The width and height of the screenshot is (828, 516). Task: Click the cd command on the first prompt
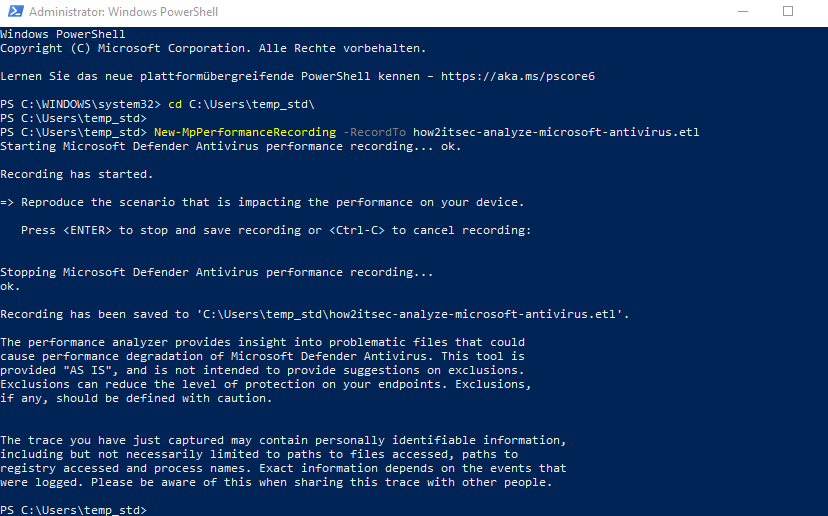[x=175, y=104]
